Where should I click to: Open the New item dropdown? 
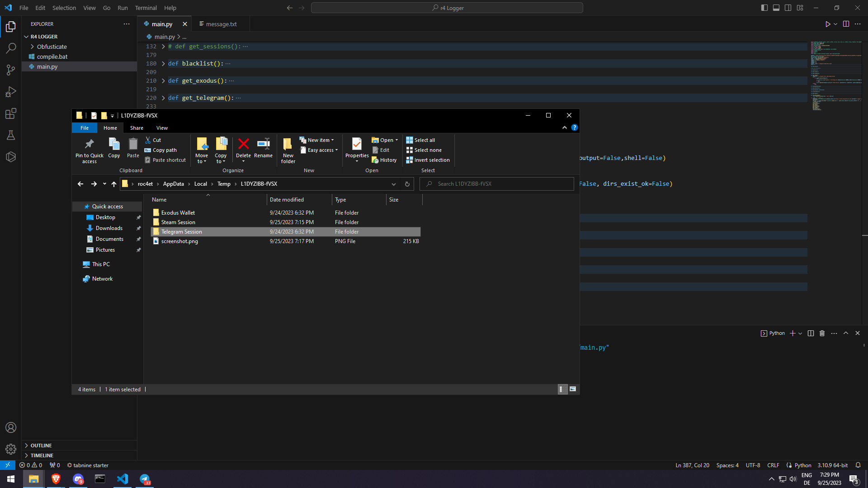pyautogui.click(x=321, y=140)
